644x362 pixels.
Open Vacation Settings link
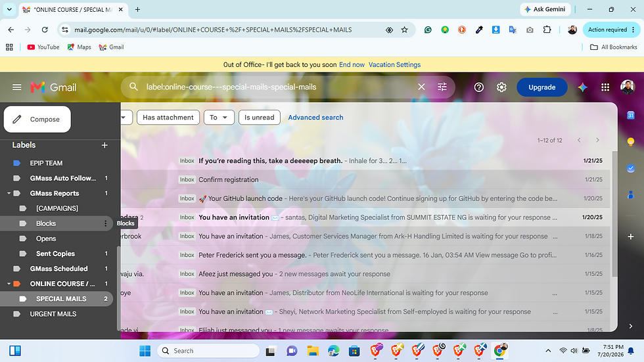point(394,64)
